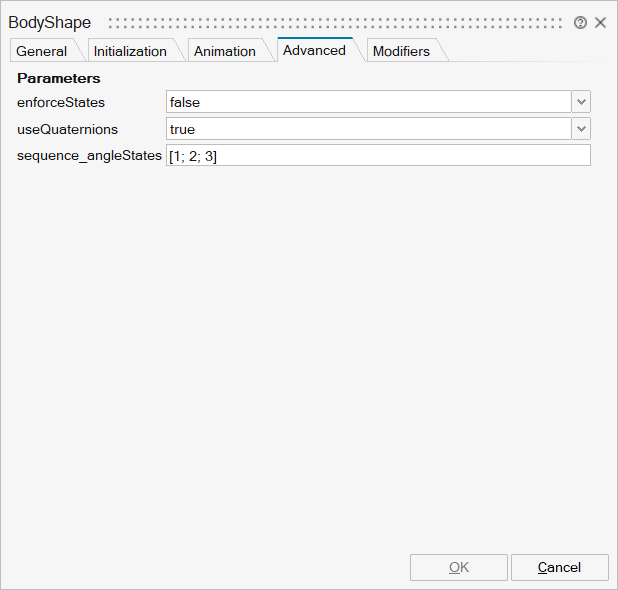Viewport: 618px width, 590px height.
Task: Click the Parameters section heading
Action: [59, 78]
